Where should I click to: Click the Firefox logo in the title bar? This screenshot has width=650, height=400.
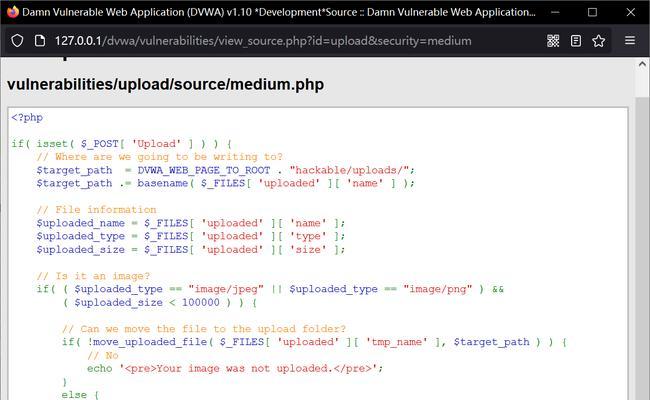pos(13,12)
